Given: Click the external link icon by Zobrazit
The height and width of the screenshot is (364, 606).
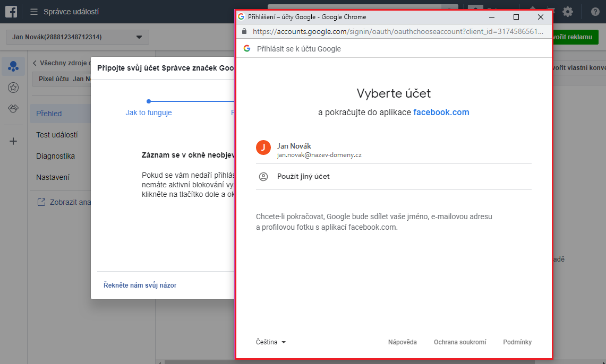Looking at the screenshot, I should (x=41, y=202).
